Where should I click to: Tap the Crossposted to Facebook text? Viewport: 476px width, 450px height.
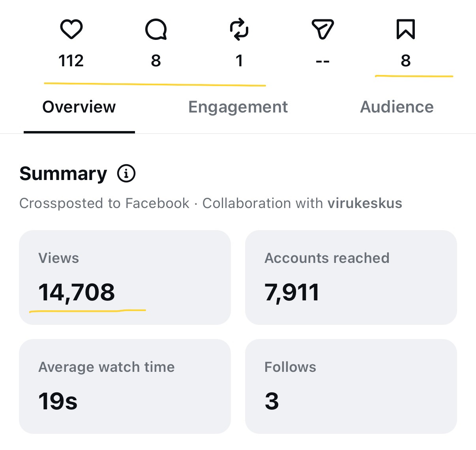[104, 203]
